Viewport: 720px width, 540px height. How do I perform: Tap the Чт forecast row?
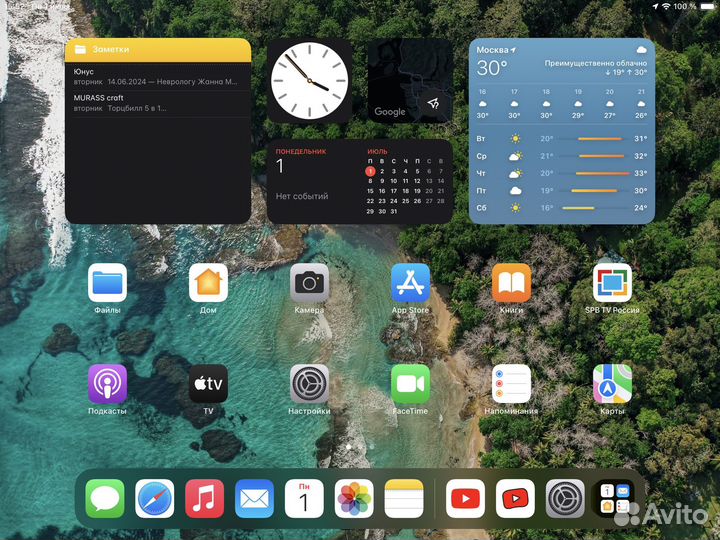pos(562,174)
